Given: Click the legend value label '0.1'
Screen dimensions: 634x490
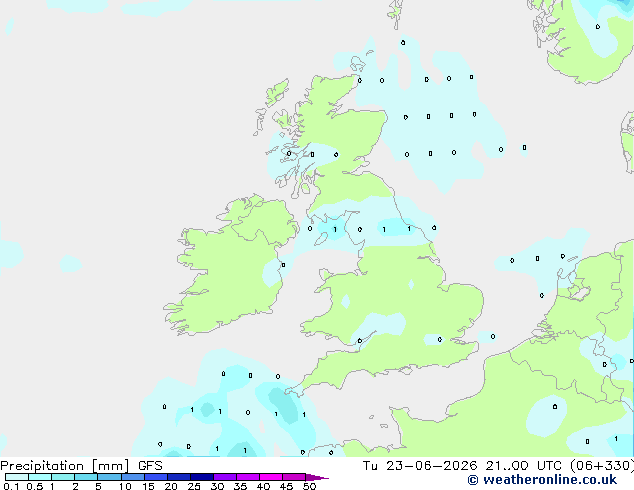Looking at the screenshot, I should (11, 486).
